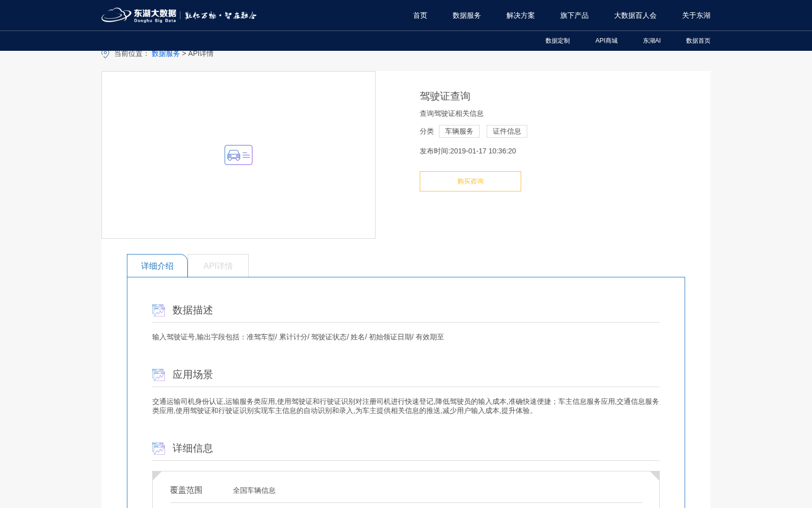Viewport: 812px width, 508px height.
Task: Click the chart icon beside 应用场景
Action: [158, 374]
